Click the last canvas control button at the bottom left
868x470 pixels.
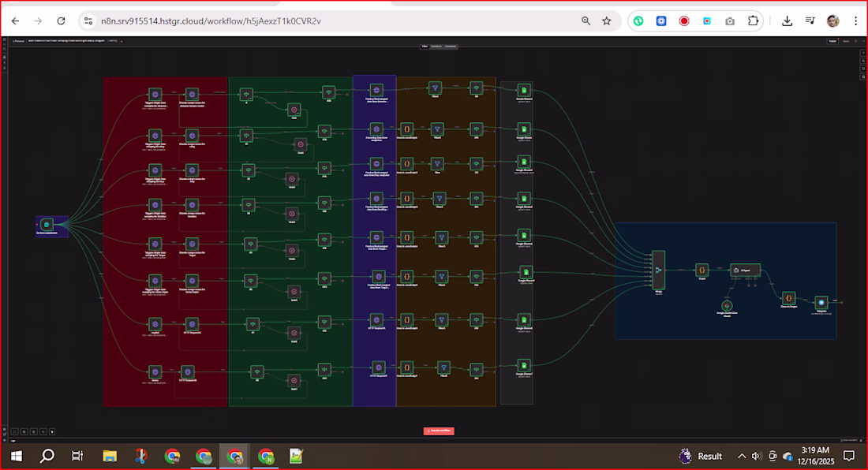coord(52,432)
